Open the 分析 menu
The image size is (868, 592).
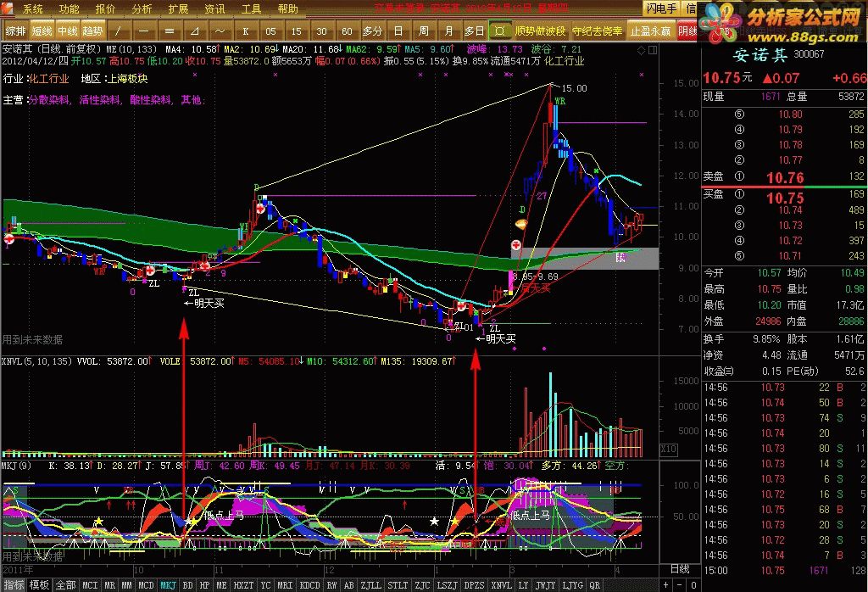tap(142, 8)
